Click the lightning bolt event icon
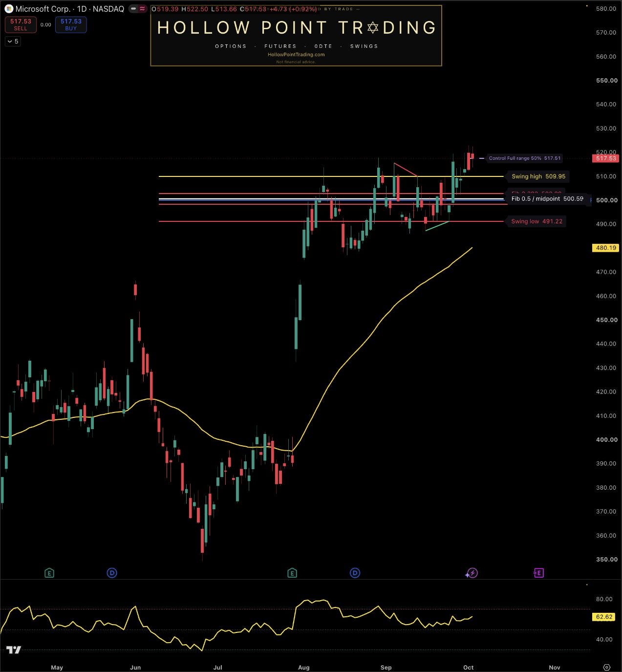Image resolution: width=622 pixels, height=672 pixels. tap(472, 573)
